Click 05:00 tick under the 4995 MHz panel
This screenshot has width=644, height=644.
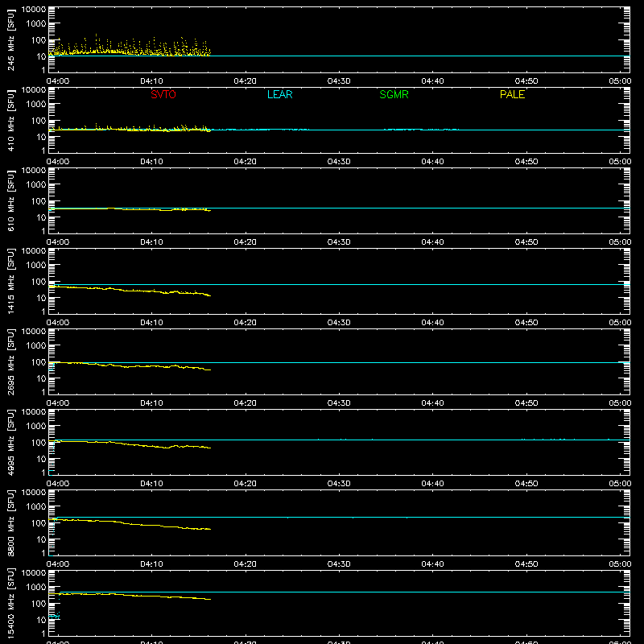coord(620,484)
